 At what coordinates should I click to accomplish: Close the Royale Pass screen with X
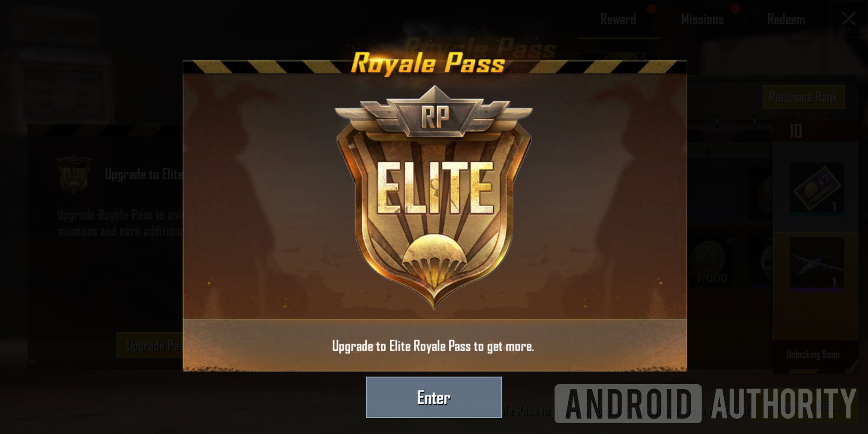[x=848, y=19]
